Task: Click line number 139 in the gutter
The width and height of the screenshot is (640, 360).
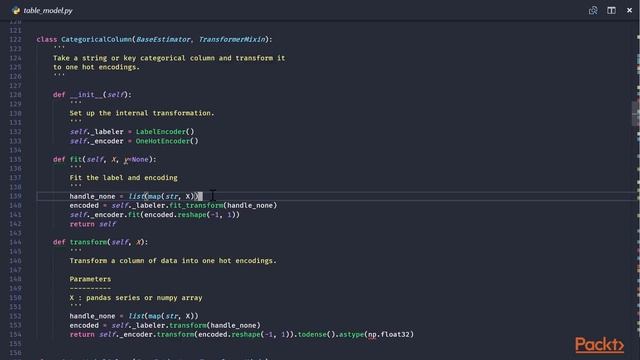Action: [15, 196]
